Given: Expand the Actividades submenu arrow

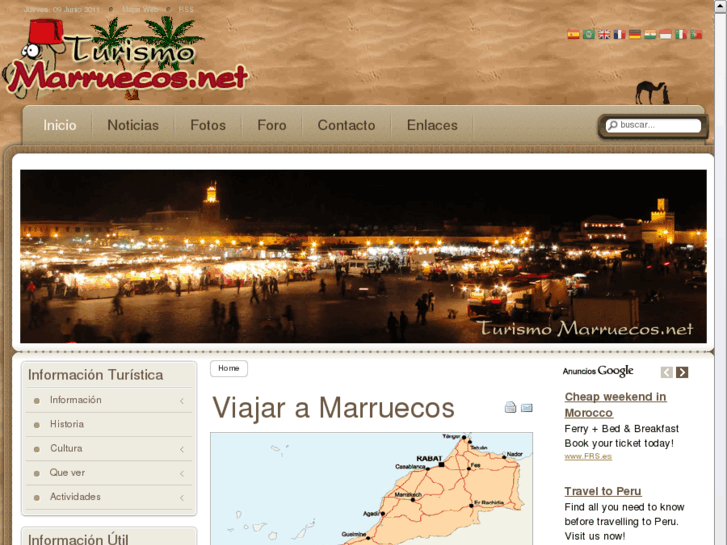Looking at the screenshot, I should point(182,497).
